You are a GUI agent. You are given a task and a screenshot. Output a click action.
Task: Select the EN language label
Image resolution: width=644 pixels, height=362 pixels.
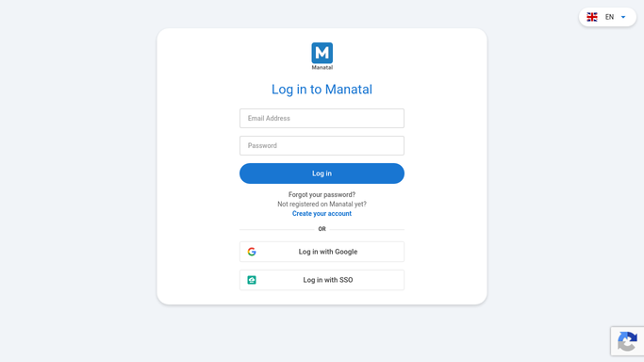coord(609,17)
